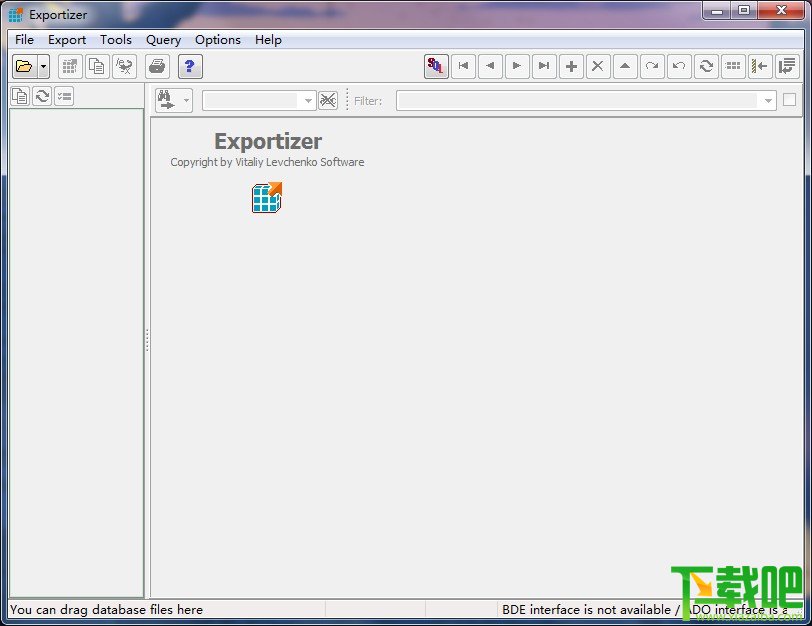
Task: Open the database file browser icon
Action: coord(23,66)
